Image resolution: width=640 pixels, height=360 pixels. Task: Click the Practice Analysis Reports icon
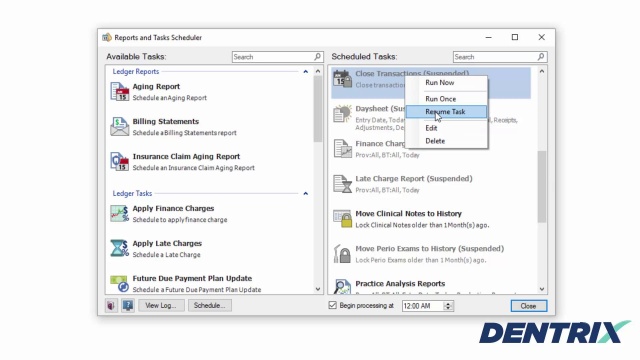[x=342, y=286]
